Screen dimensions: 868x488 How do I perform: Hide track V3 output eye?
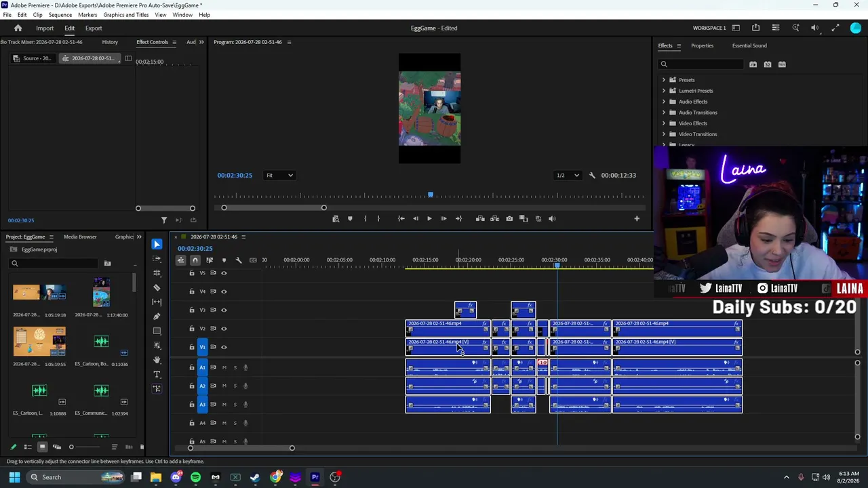224,310
